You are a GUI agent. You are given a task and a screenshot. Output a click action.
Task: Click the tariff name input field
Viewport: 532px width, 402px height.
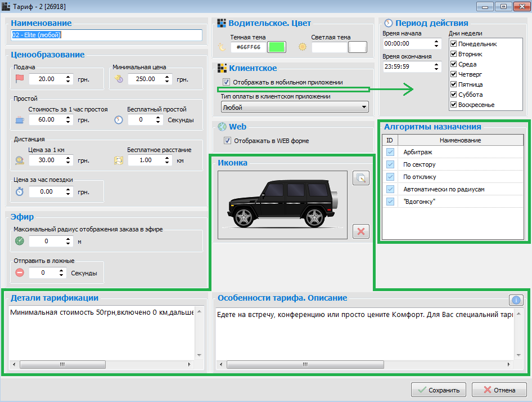click(106, 35)
